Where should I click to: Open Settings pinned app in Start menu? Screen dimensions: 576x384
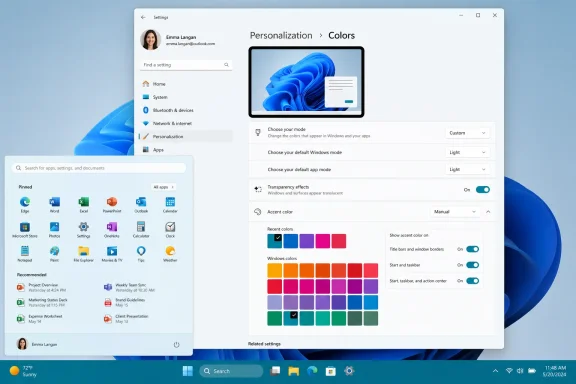(x=83, y=229)
